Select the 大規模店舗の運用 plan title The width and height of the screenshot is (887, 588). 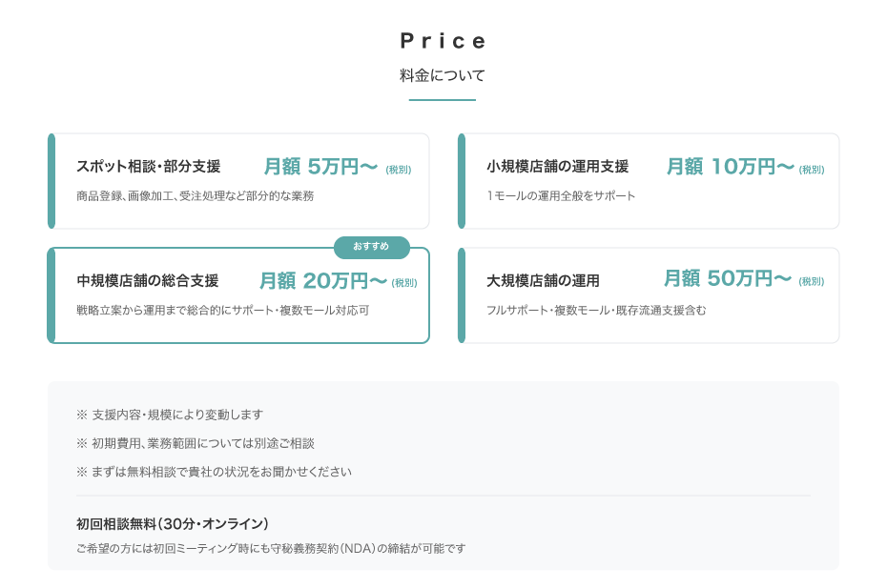tap(543, 281)
